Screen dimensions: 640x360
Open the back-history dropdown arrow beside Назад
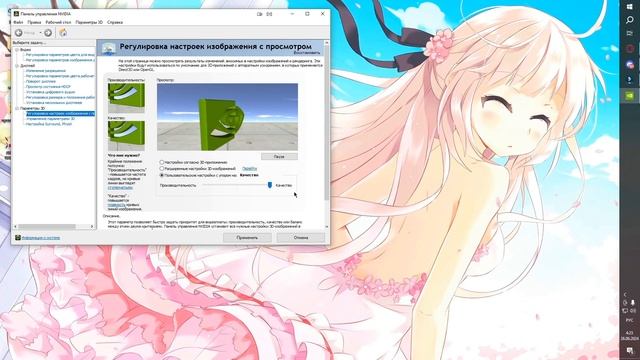coord(40,33)
